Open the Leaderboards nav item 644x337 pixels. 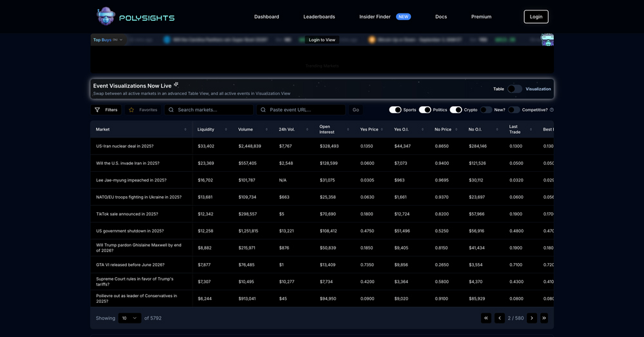(x=319, y=17)
